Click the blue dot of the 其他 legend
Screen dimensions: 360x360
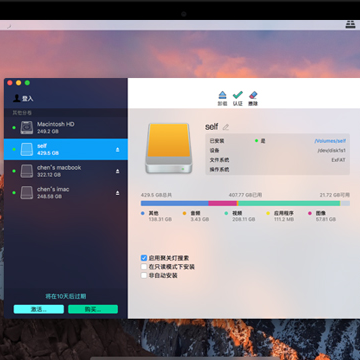coord(143,213)
